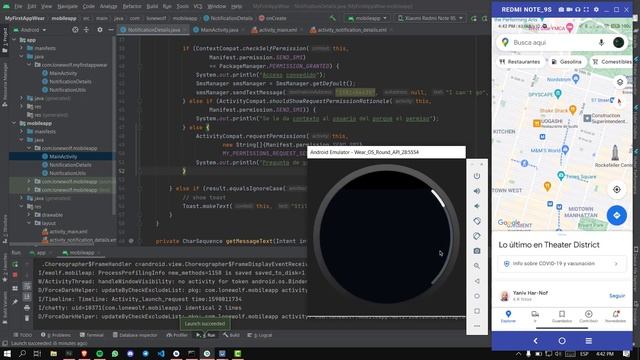The height and width of the screenshot is (360, 640).
Task: Click the Make Project hammer icon
Action: point(333,18)
